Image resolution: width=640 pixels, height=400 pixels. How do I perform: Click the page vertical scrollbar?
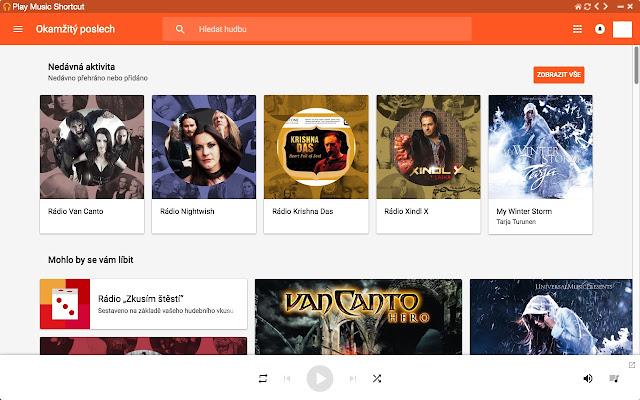click(x=636, y=65)
